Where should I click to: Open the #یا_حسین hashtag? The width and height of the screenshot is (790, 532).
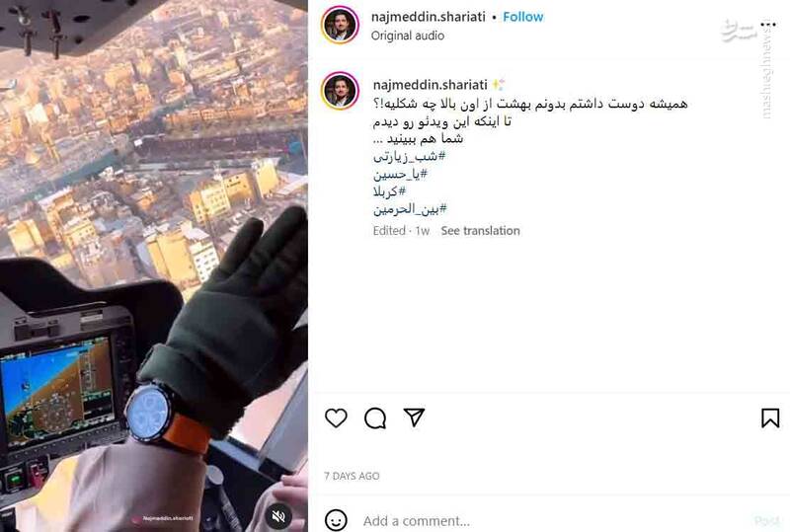point(401,175)
